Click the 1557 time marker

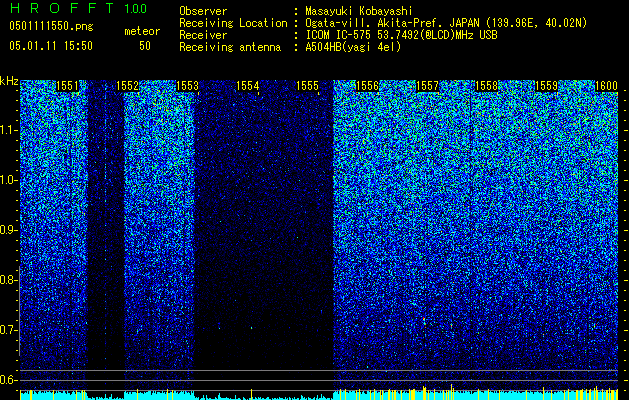tap(428, 86)
